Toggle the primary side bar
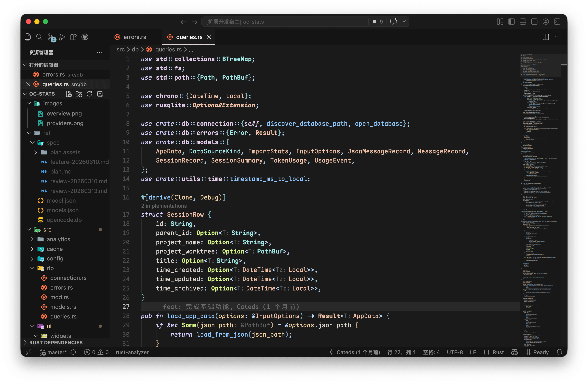588x384 pixels. (x=511, y=22)
